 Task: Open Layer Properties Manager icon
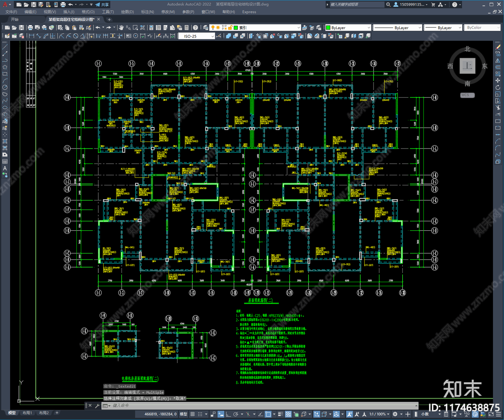coord(206,28)
